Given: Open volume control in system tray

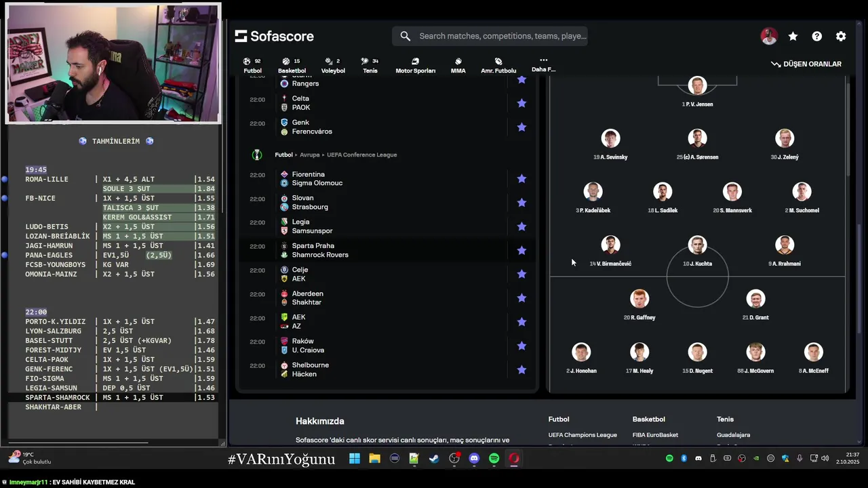Looking at the screenshot, I should 825,459.
